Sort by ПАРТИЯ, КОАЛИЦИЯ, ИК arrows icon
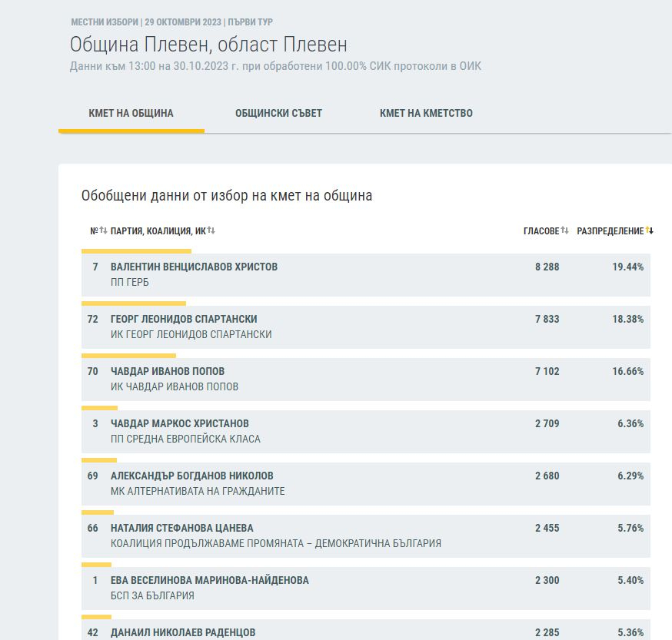672x640 pixels. pyautogui.click(x=211, y=230)
